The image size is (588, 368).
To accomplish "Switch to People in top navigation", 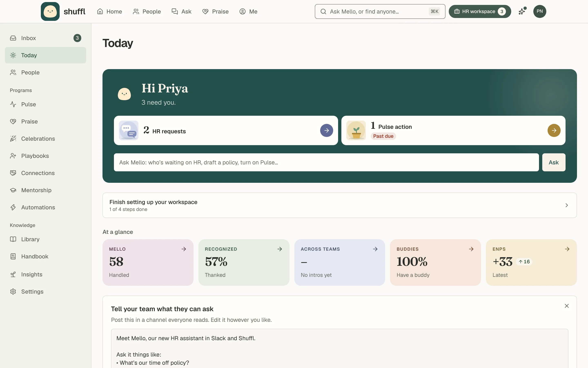I will (x=147, y=11).
